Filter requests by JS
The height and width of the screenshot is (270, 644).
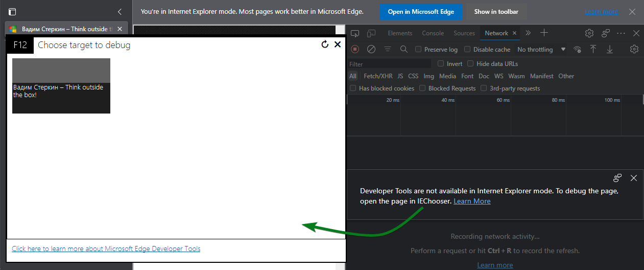[400, 76]
